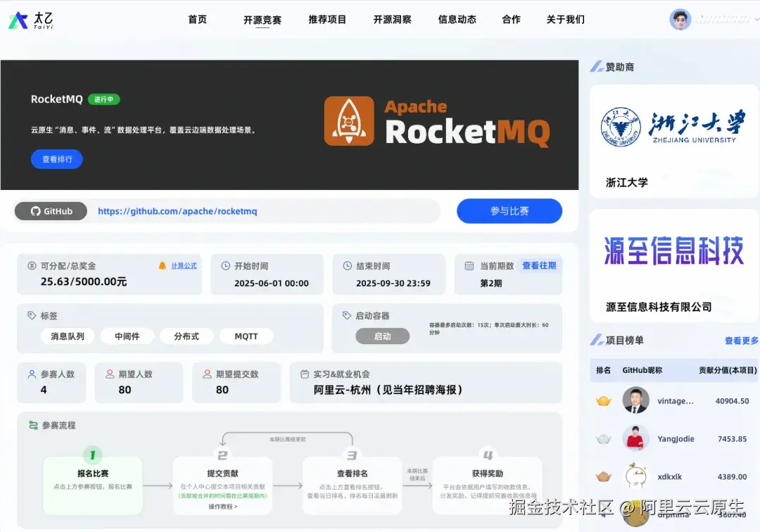Open the 查看往期 link
This screenshot has width=760, height=532.
(x=539, y=265)
